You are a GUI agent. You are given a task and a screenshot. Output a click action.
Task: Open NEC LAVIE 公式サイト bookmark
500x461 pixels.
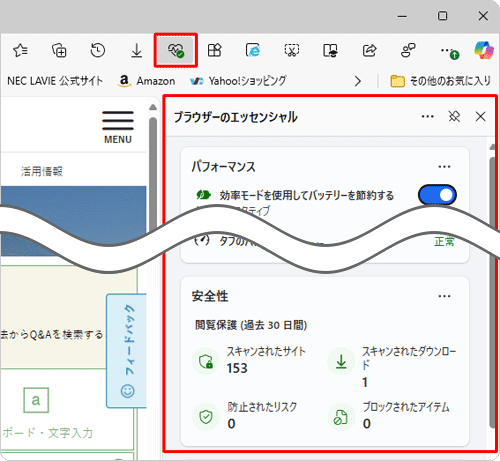point(55,81)
